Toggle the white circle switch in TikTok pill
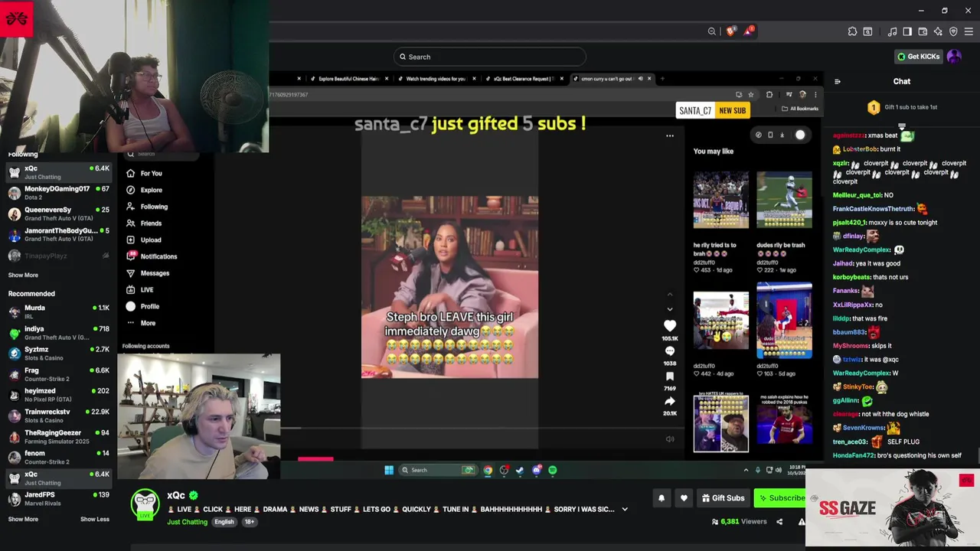The width and height of the screenshot is (980, 551). (x=800, y=135)
